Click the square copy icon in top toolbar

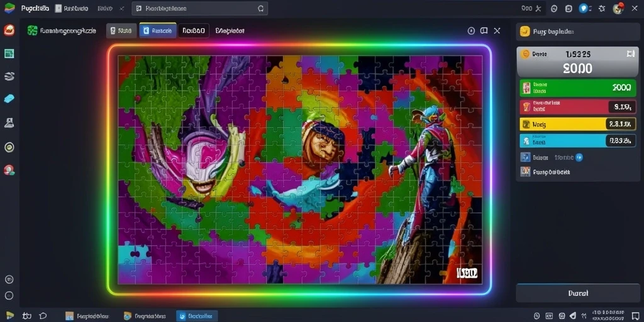point(569,8)
